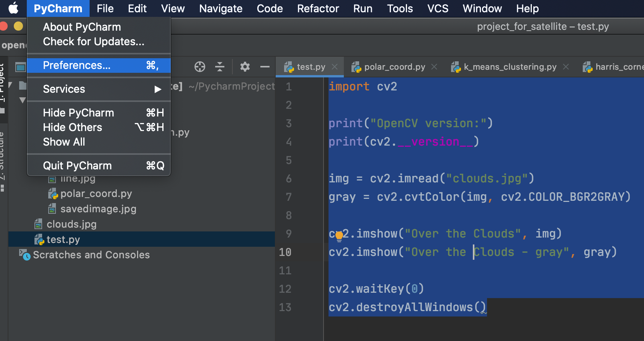Click __version__ on line 4
Image resolution: width=644 pixels, height=341 pixels.
tap(435, 142)
